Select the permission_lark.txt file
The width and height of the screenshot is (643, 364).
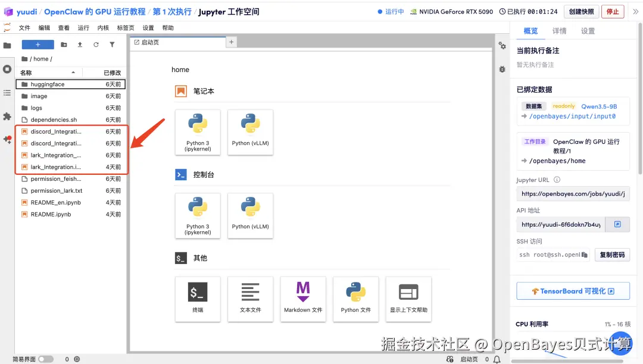(70, 191)
